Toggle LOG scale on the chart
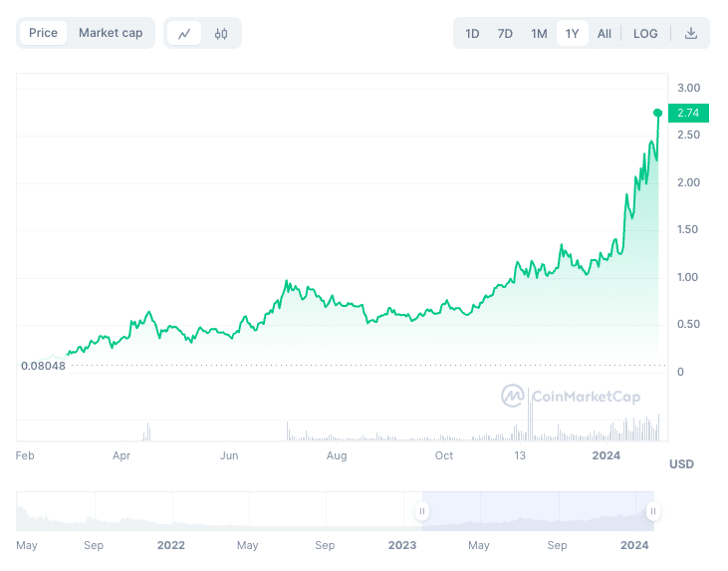Image resolution: width=728 pixels, height=571 pixels. click(x=645, y=33)
